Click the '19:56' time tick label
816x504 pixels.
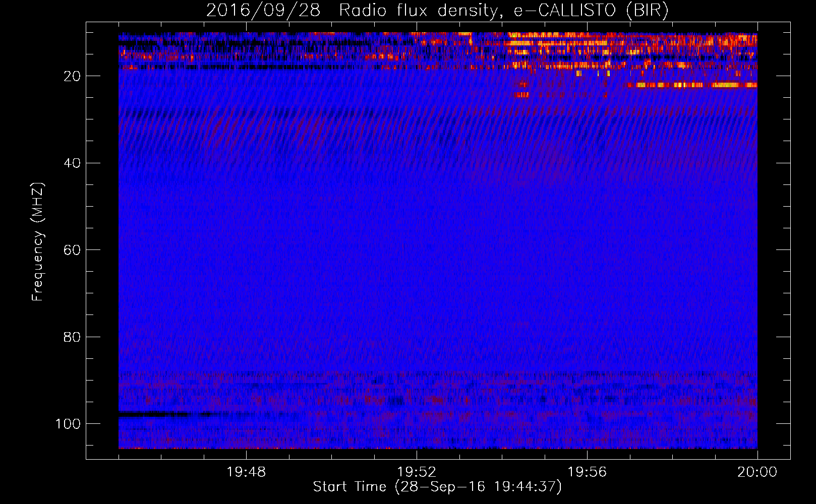(x=587, y=472)
